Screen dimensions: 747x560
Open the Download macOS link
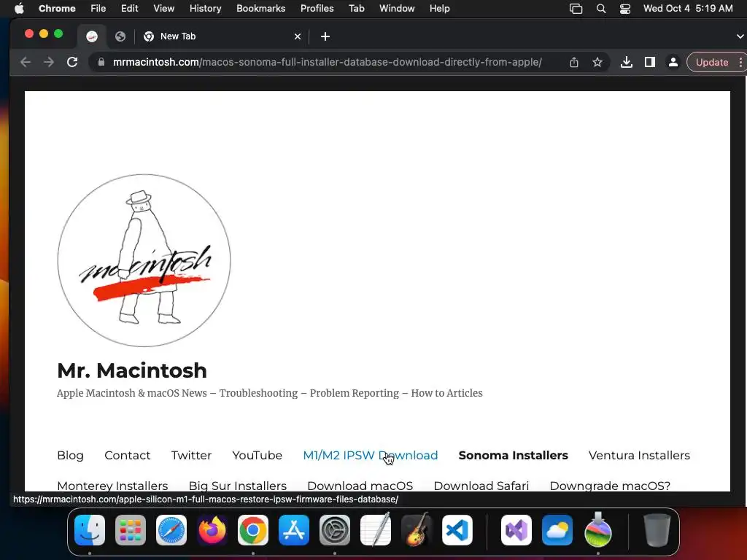360,485
